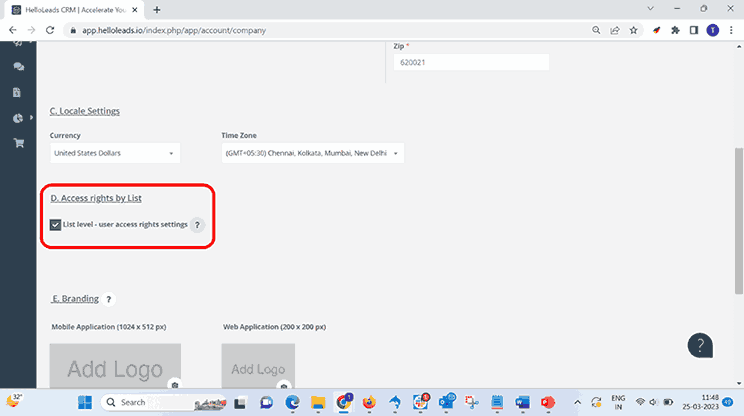
Task: Open the document icon in the sidebar
Action: (17, 92)
